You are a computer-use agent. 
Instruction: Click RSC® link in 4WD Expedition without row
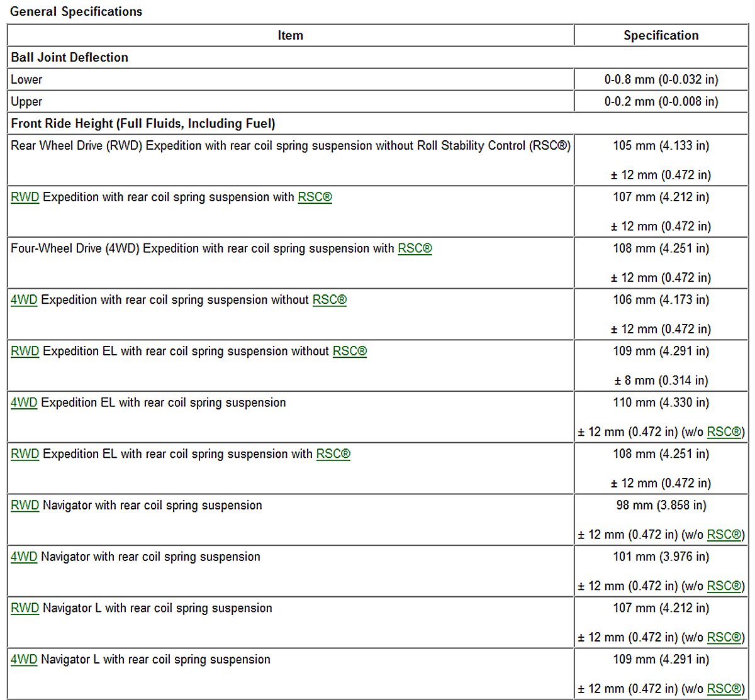[x=329, y=300]
